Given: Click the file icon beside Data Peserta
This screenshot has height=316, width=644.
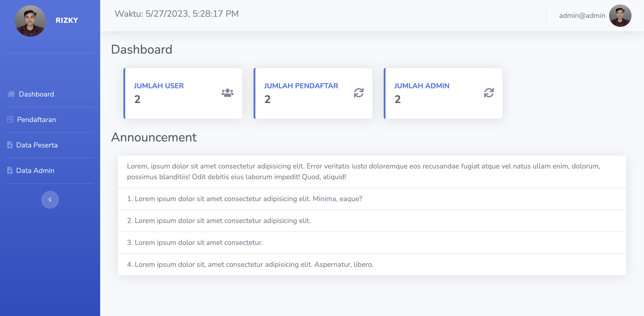Looking at the screenshot, I should 10,145.
